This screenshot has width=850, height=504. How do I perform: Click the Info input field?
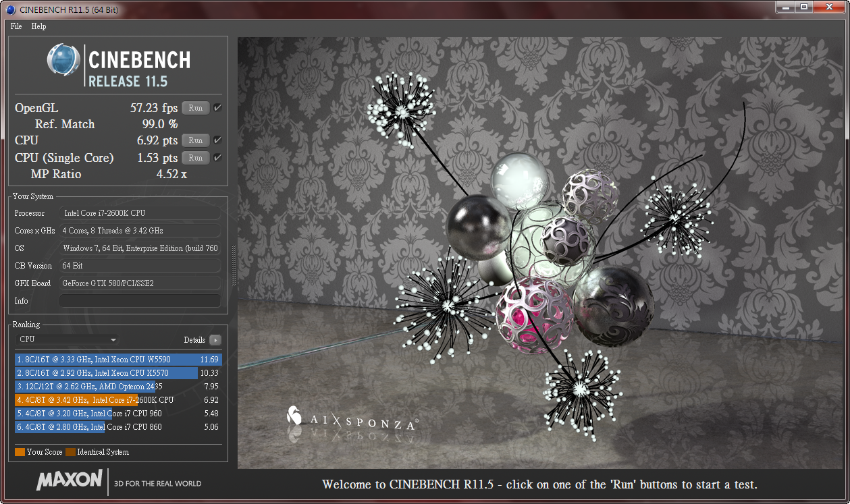pos(140,301)
